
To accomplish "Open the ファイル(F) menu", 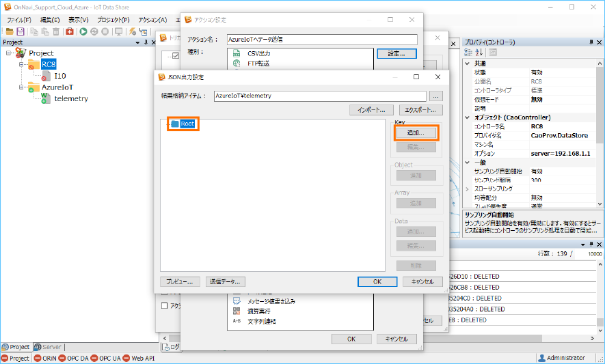I will click(x=19, y=20).
